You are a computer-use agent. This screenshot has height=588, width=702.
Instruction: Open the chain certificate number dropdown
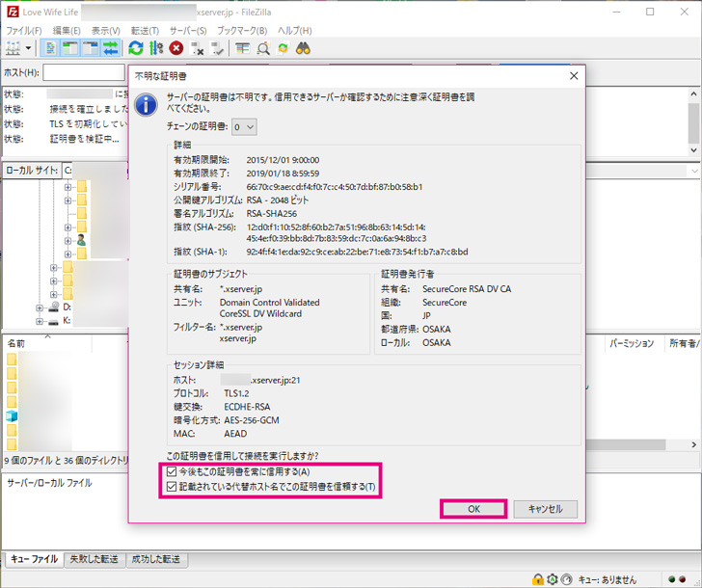(x=245, y=126)
